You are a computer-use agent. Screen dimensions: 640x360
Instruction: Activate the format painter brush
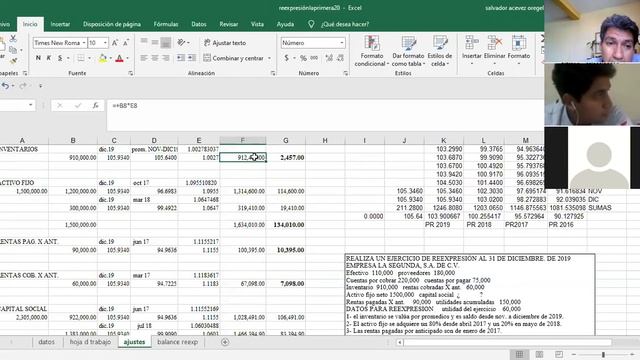tap(13, 61)
